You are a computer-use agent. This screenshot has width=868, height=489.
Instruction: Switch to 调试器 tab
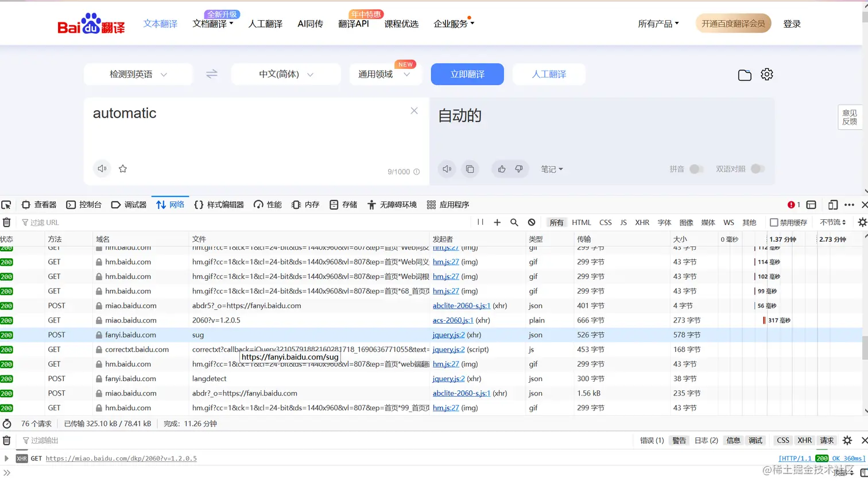click(x=129, y=205)
